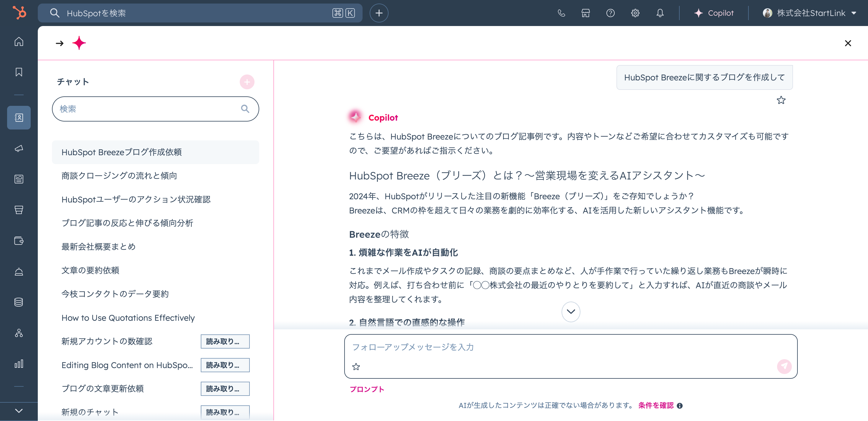Image resolution: width=868 pixels, height=421 pixels.
Task: Send the follow-up message with the arrow icon
Action: [x=784, y=367]
